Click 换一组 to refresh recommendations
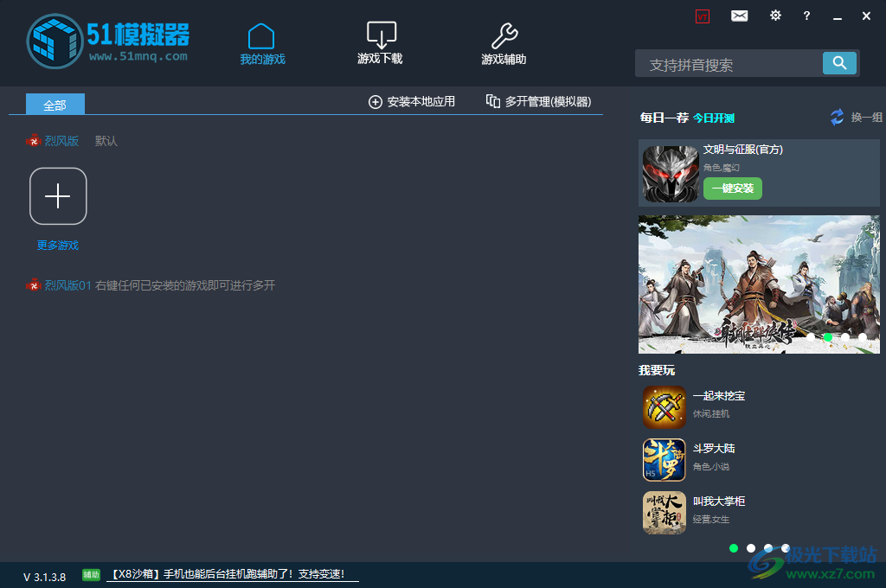Viewport: 886px width, 588px height. pos(866,118)
